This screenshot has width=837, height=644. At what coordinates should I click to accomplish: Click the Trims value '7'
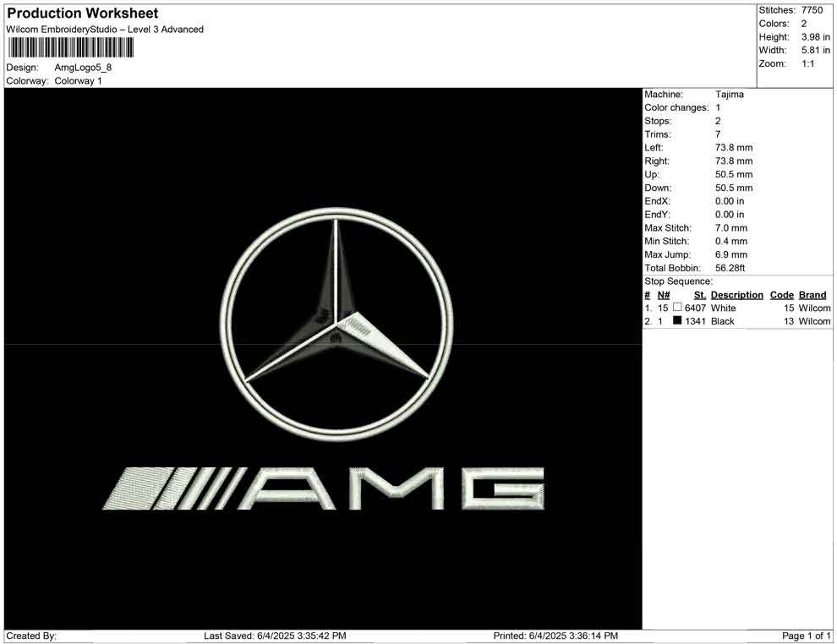[718, 134]
